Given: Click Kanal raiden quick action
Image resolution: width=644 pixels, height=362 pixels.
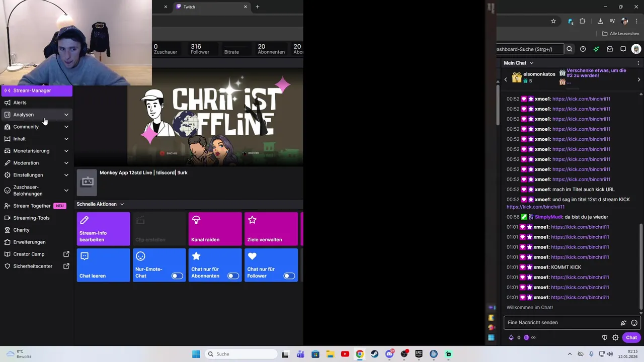Looking at the screenshot, I should [x=215, y=229].
